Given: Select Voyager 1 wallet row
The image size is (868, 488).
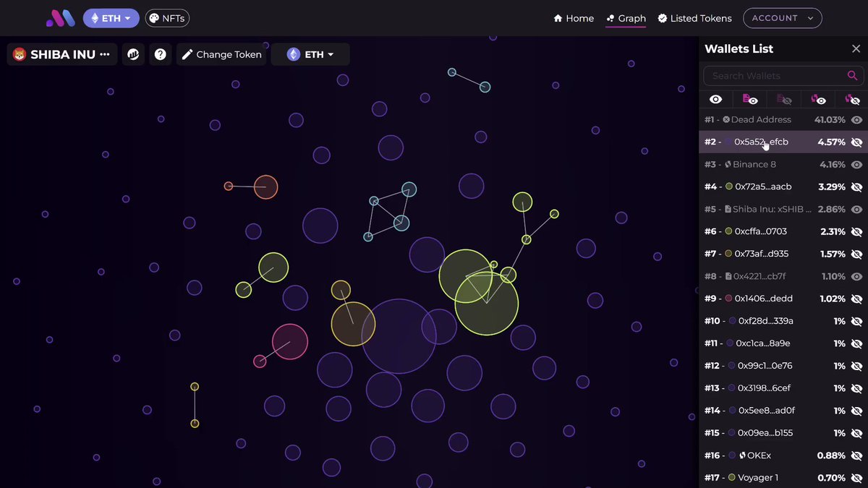Looking at the screenshot, I should 783,479.
